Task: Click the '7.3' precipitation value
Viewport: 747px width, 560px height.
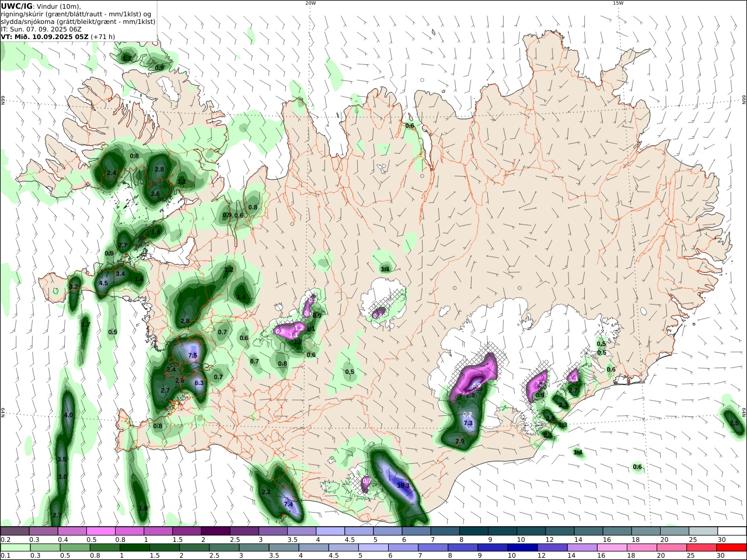Action: pos(468,423)
